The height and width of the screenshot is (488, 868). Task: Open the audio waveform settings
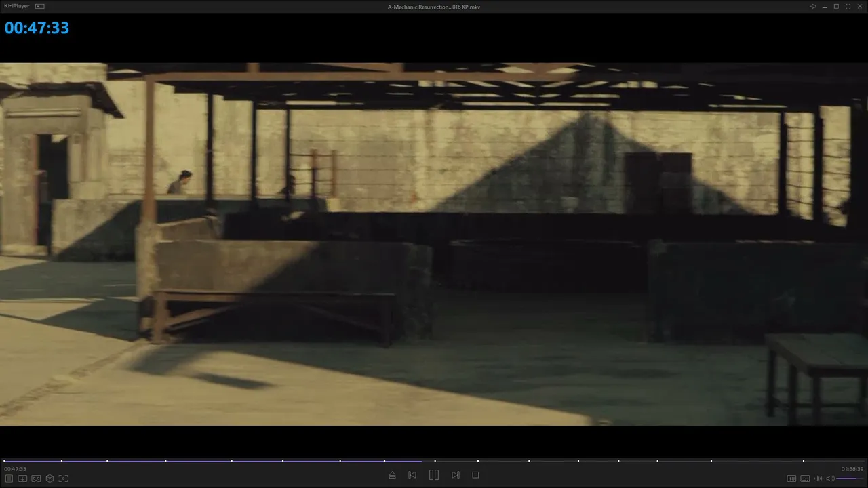click(x=818, y=479)
